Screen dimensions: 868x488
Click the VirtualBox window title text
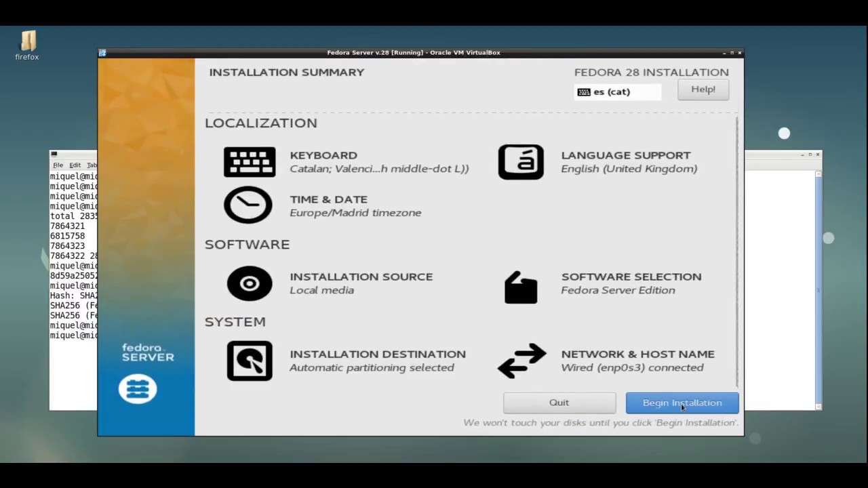click(x=414, y=53)
